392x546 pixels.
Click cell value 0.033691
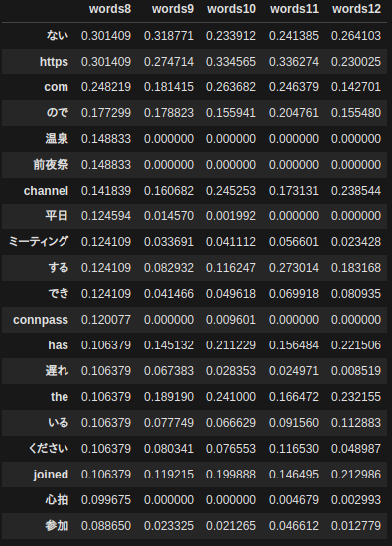(169, 242)
